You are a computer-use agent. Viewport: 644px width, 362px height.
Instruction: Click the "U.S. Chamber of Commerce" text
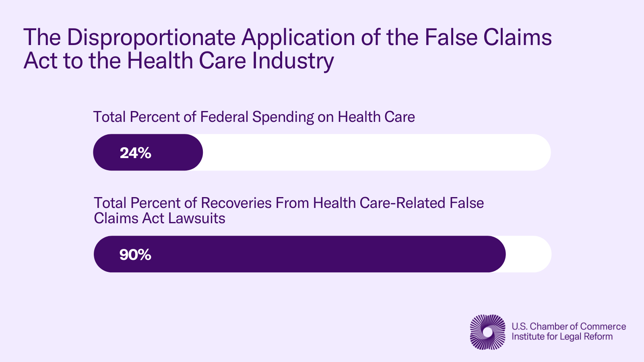pyautogui.click(x=569, y=326)
